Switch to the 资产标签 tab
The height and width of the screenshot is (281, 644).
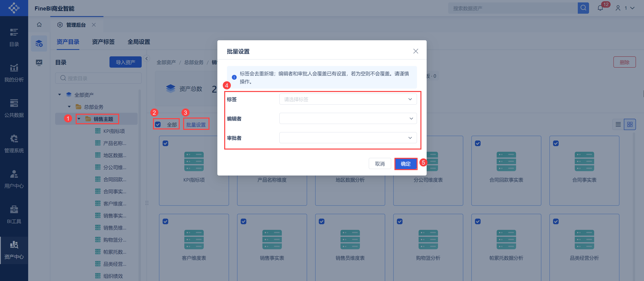coord(103,42)
